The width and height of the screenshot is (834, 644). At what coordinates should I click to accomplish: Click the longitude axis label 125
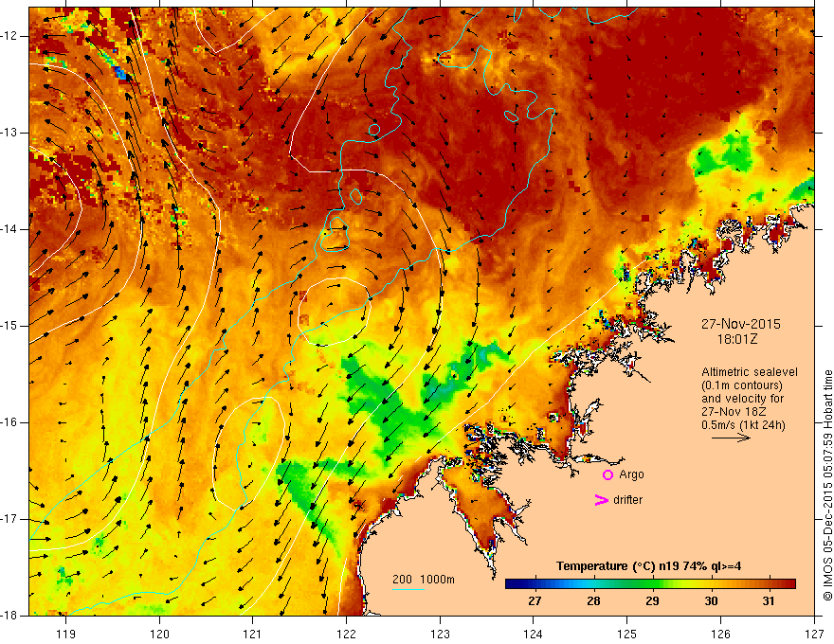point(627,634)
